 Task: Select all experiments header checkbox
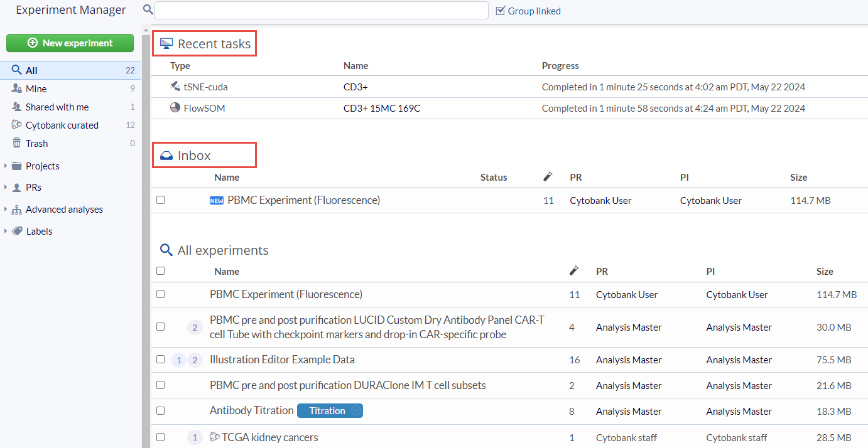pyautogui.click(x=161, y=271)
